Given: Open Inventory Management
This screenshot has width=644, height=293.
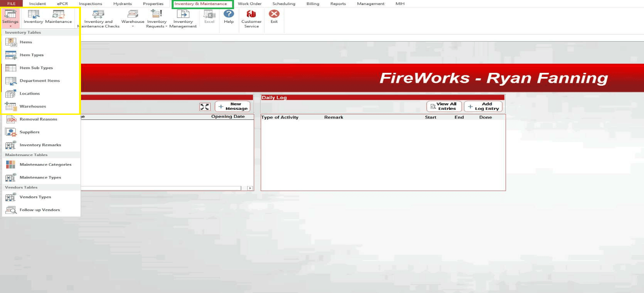Looking at the screenshot, I should [183, 19].
